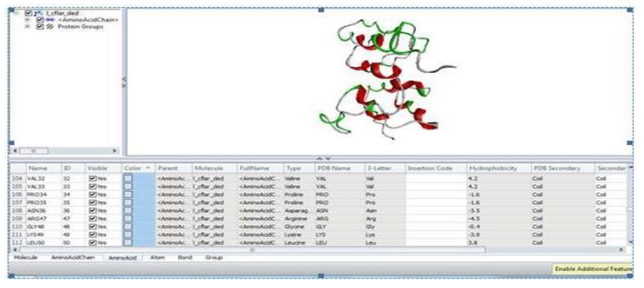The height and width of the screenshot is (288, 644).
Task: Expand the Protein Groups tree node
Action: tap(27, 26)
